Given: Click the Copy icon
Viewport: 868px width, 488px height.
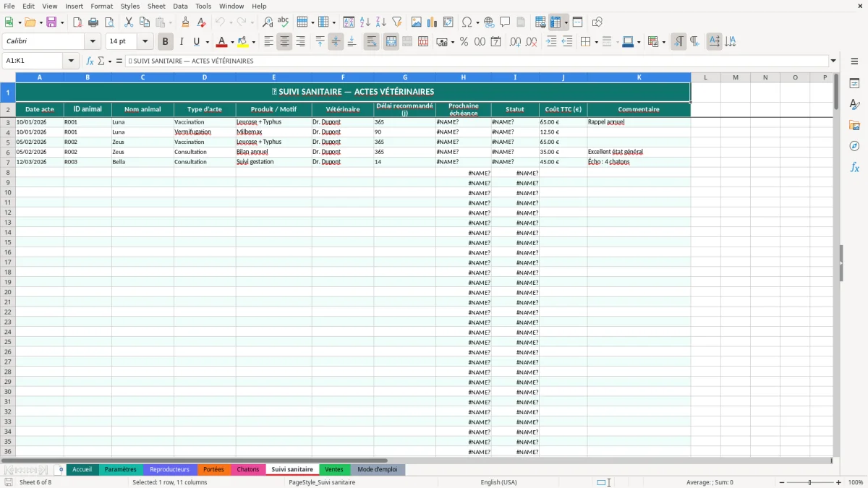Looking at the screenshot, I should click(x=145, y=22).
